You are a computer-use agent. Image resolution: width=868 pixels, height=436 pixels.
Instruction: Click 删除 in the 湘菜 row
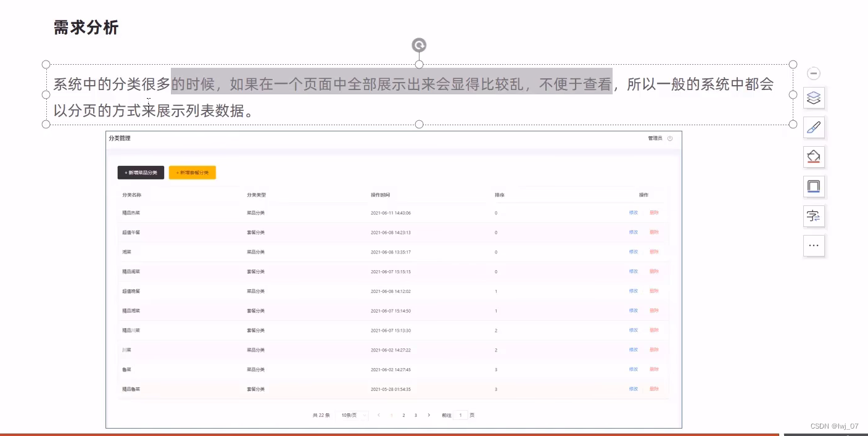[x=654, y=252]
